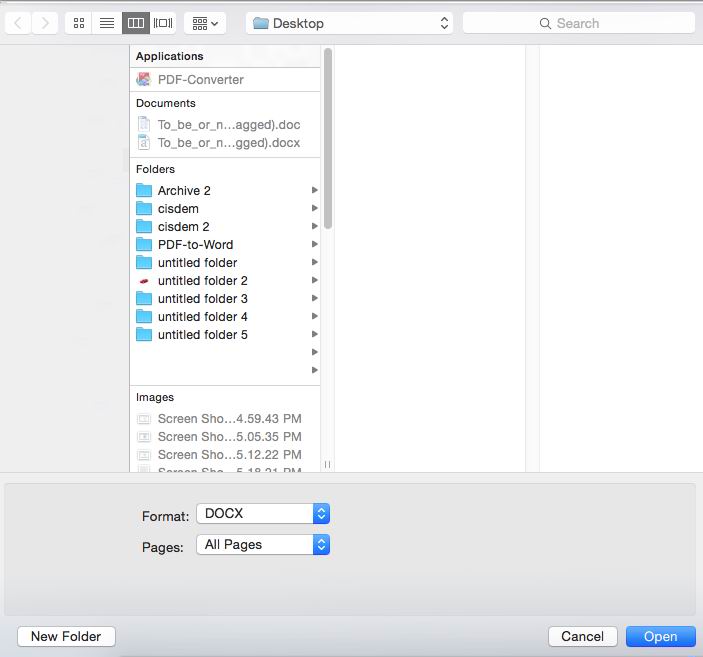This screenshot has height=657, width=703.
Task: Click the column resize handle
Action: pos(327,464)
